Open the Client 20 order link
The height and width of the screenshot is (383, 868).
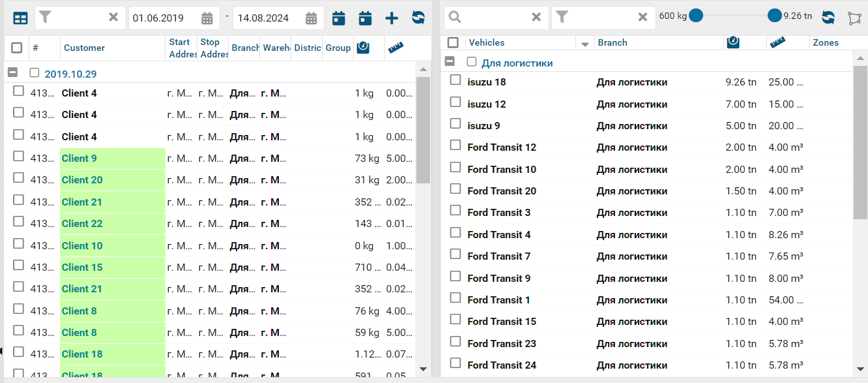pyautogui.click(x=82, y=180)
